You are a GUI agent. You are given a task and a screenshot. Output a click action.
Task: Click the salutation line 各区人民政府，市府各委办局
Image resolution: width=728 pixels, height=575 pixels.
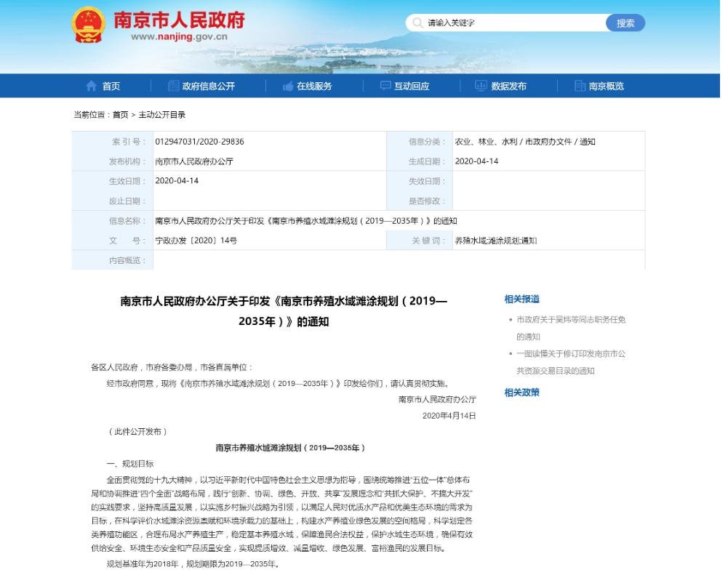coord(172,368)
